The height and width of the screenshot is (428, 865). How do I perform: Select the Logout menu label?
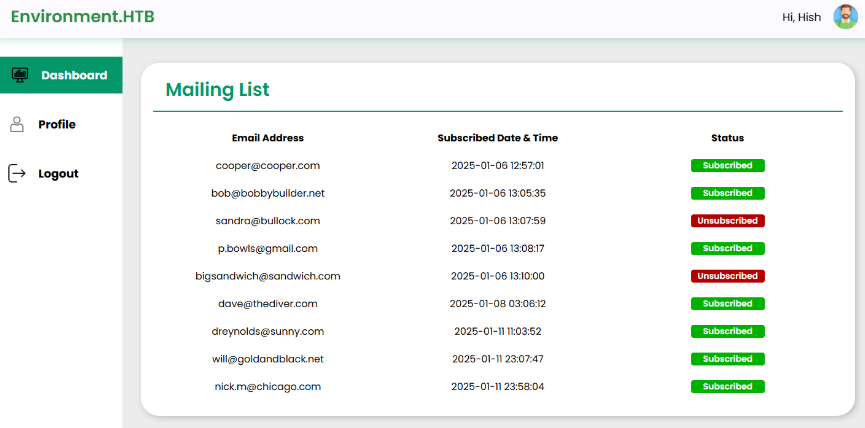58,173
